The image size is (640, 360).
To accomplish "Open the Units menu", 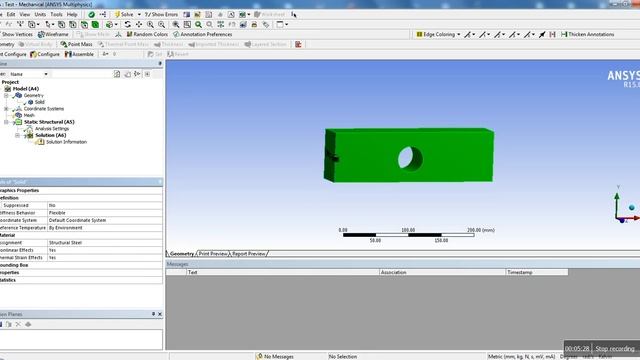I will pyautogui.click(x=40, y=14).
